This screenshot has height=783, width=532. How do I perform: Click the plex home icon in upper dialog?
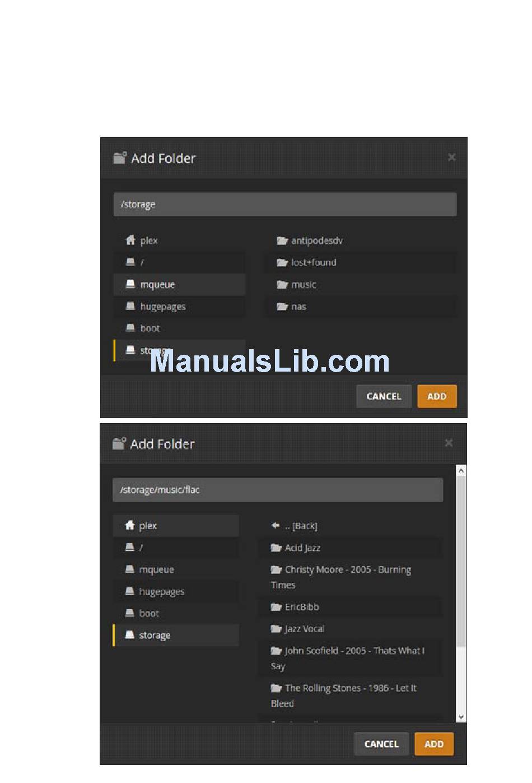click(130, 240)
